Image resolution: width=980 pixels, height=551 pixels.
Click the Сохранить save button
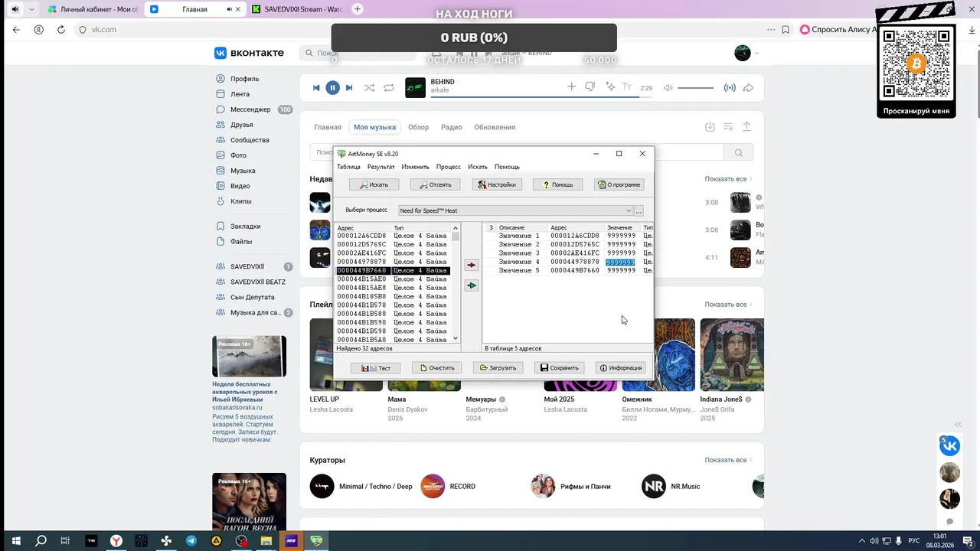[560, 368]
